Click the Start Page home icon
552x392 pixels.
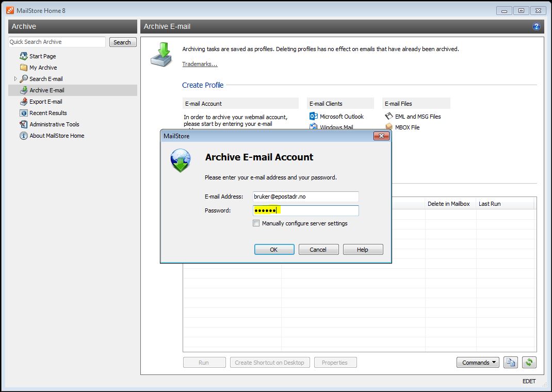pyautogui.click(x=24, y=56)
